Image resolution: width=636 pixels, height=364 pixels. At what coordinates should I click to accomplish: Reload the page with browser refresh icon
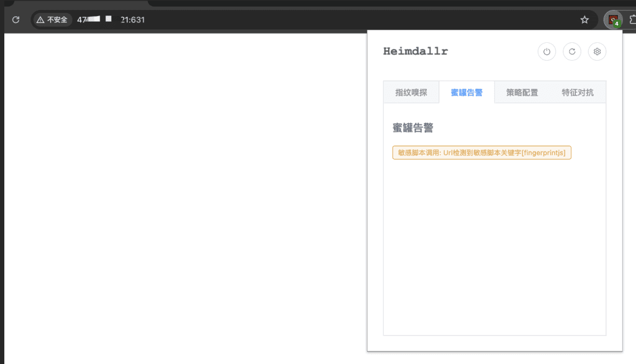(x=16, y=19)
